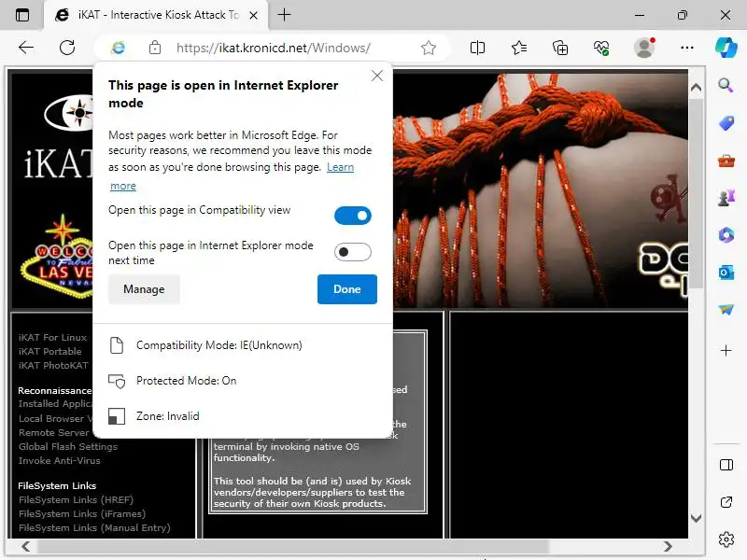The height and width of the screenshot is (560, 747).
Task: Click scroll up arrow on page scrollbar
Action: click(696, 87)
